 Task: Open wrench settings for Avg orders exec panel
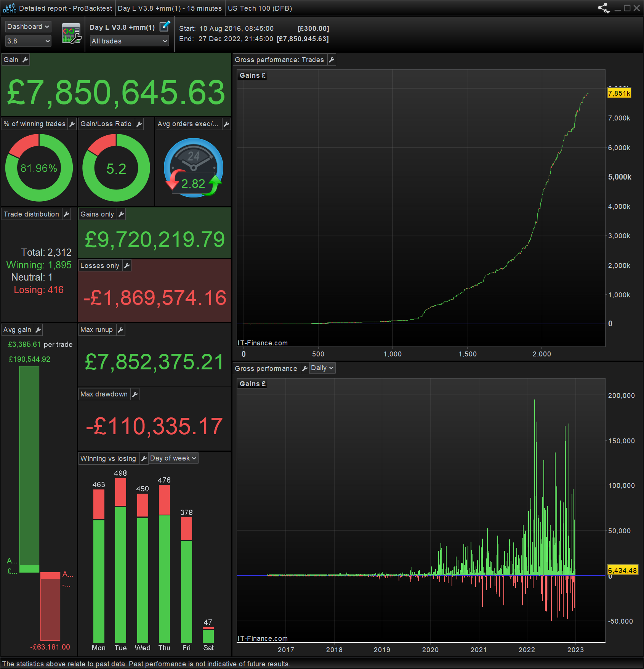coord(226,124)
